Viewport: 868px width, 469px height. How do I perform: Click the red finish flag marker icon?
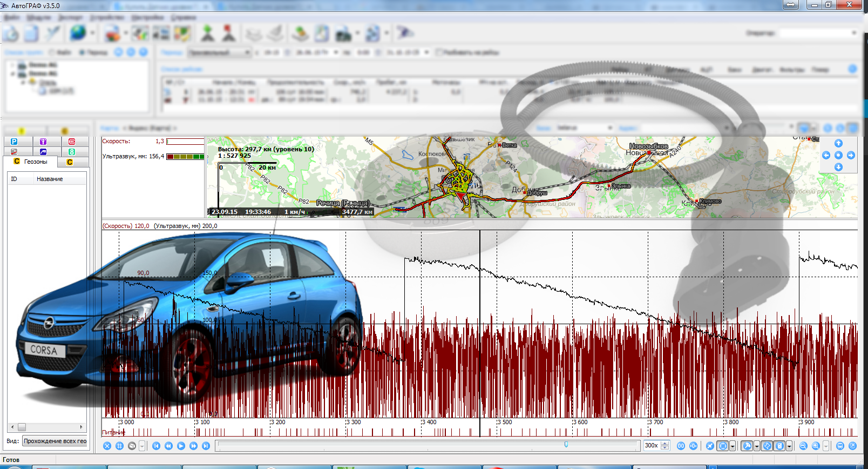pos(229,33)
